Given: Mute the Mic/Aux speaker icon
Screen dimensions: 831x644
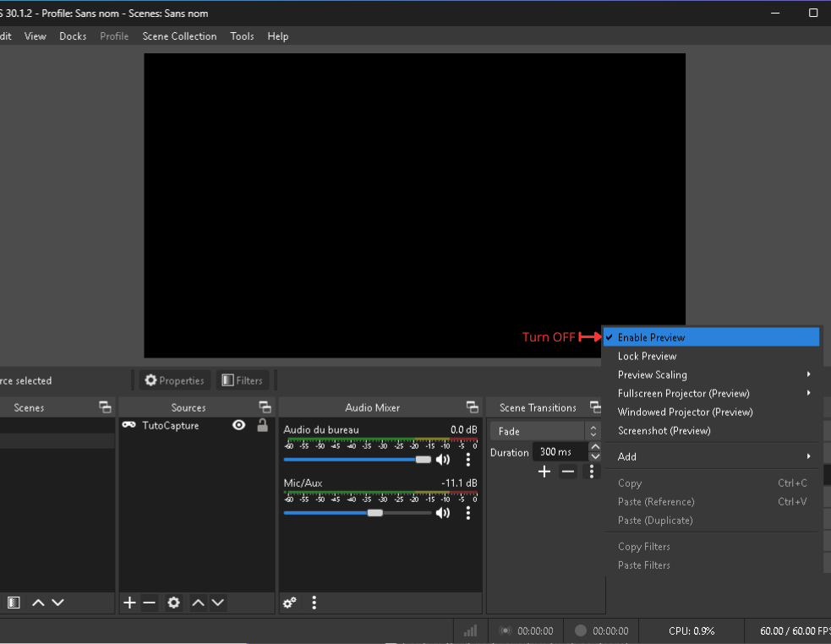Looking at the screenshot, I should [442, 512].
